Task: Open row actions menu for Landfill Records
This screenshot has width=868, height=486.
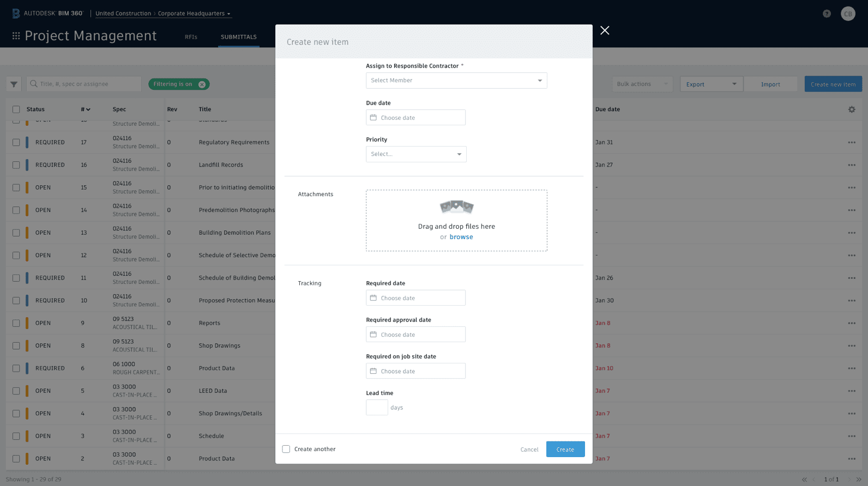Action: pyautogui.click(x=852, y=165)
